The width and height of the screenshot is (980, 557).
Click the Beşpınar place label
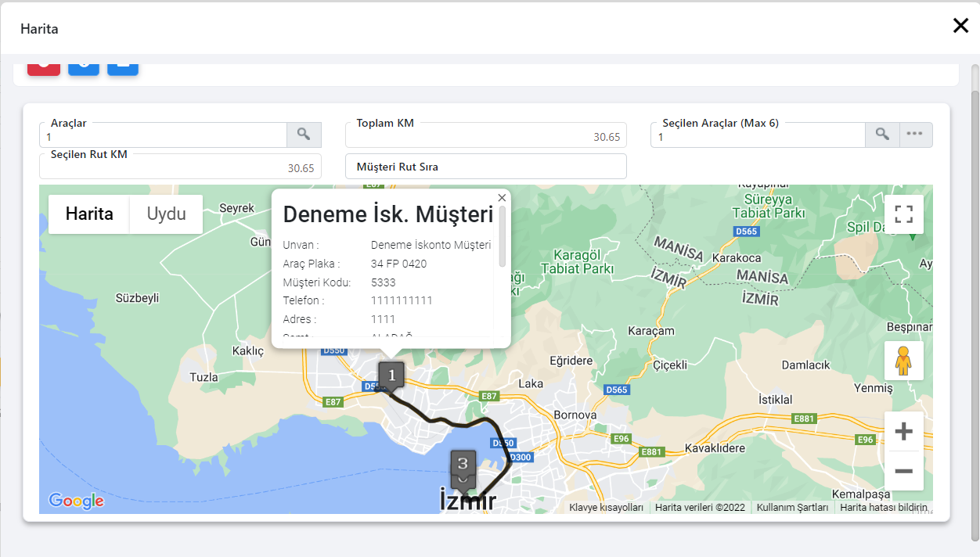pos(909,326)
